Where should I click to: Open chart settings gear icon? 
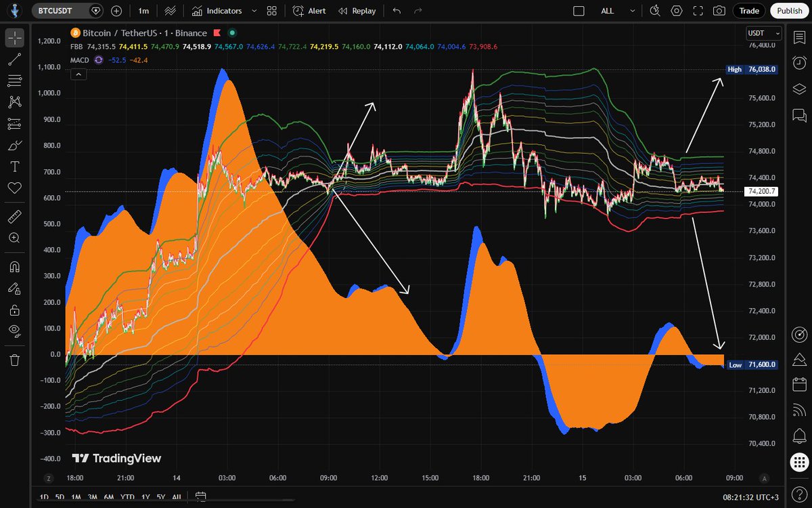click(677, 11)
